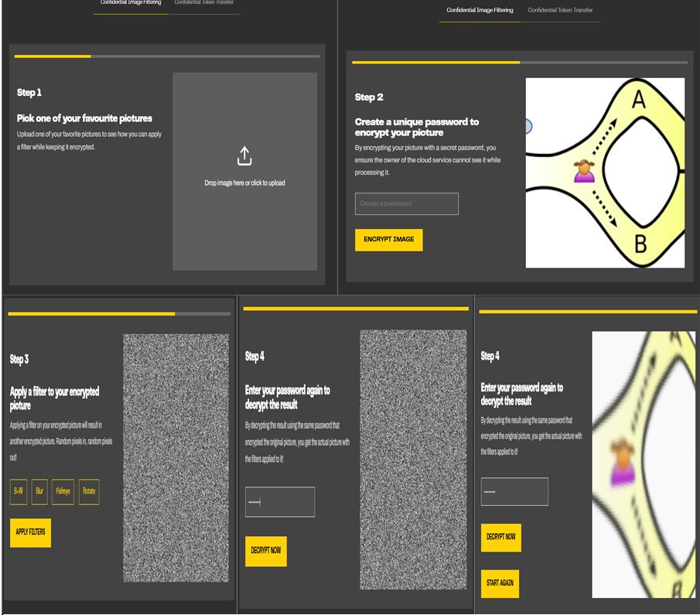Open Confidential Image Filtering tab in Step 1 panel
Screen dimensions: 700x615
[131, 2]
